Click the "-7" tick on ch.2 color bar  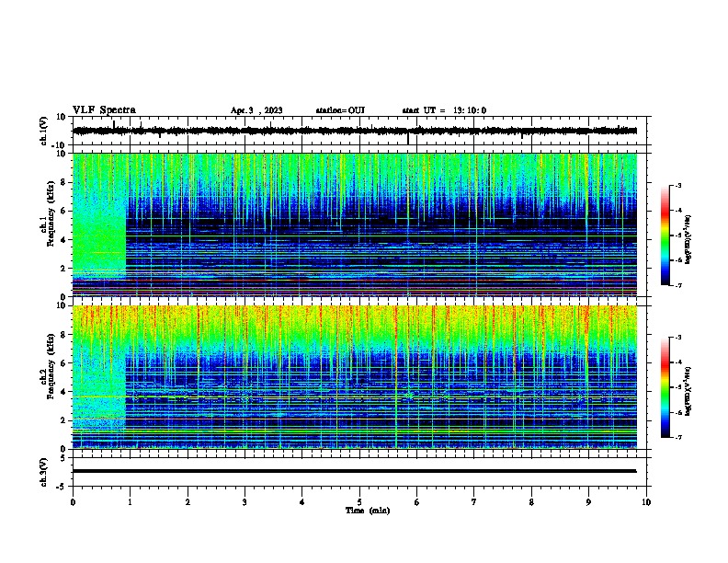(x=678, y=437)
